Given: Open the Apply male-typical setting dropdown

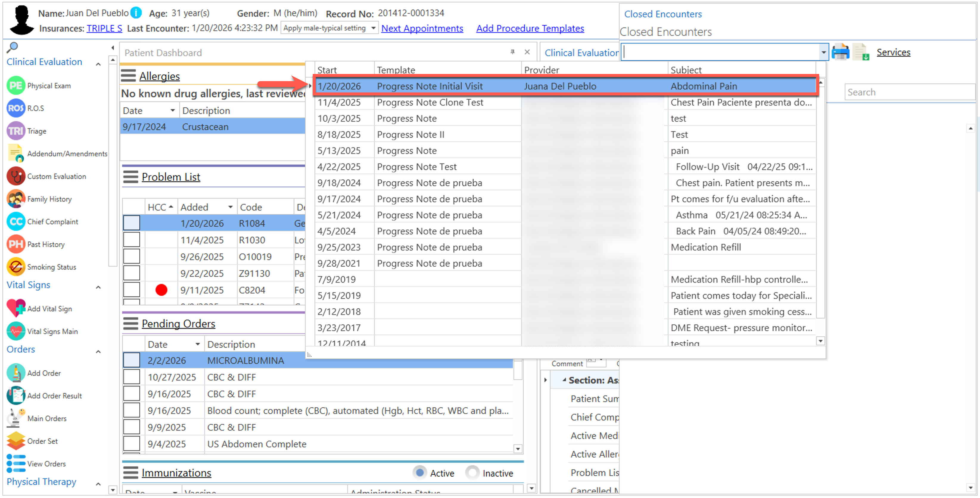Looking at the screenshot, I should [x=373, y=28].
